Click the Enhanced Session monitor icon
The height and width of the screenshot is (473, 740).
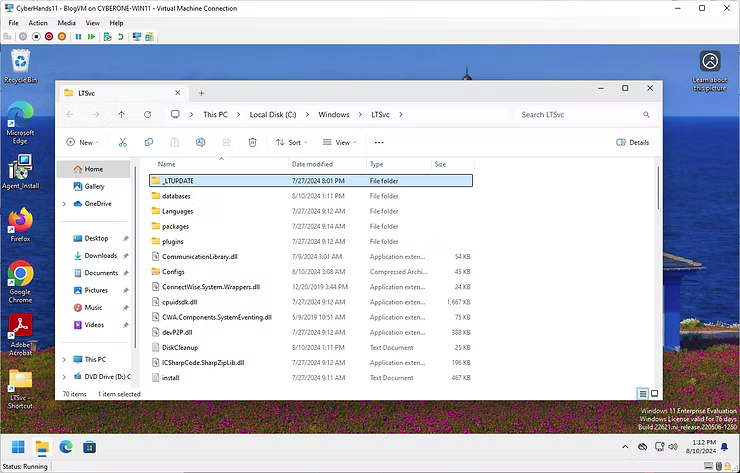click(137, 36)
